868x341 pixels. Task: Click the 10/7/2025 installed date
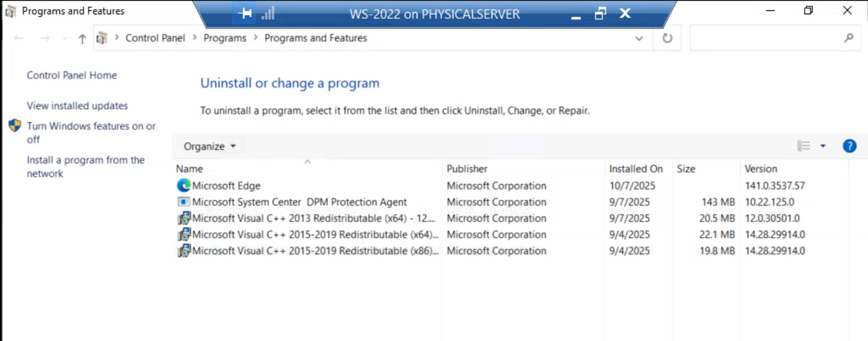pos(632,186)
